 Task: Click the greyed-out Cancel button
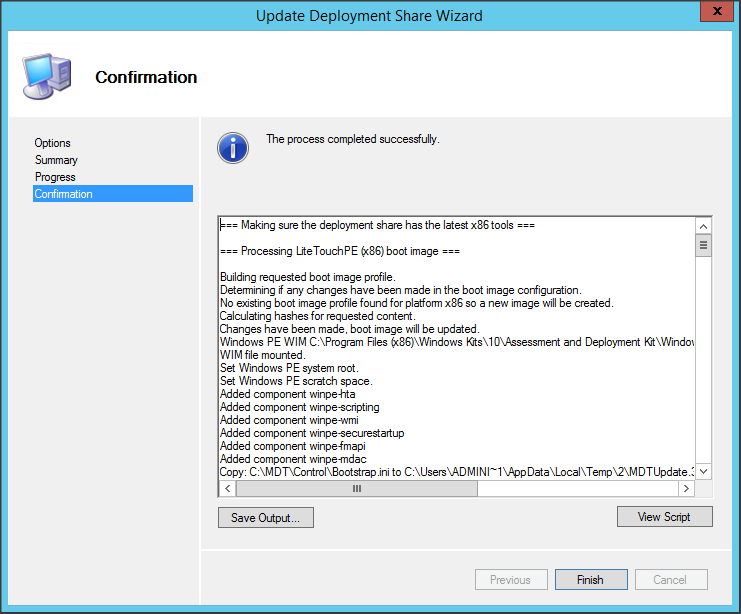(670, 580)
